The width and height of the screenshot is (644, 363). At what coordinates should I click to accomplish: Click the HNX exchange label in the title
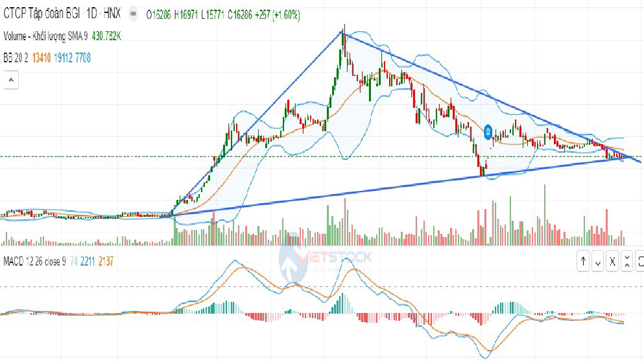point(112,14)
